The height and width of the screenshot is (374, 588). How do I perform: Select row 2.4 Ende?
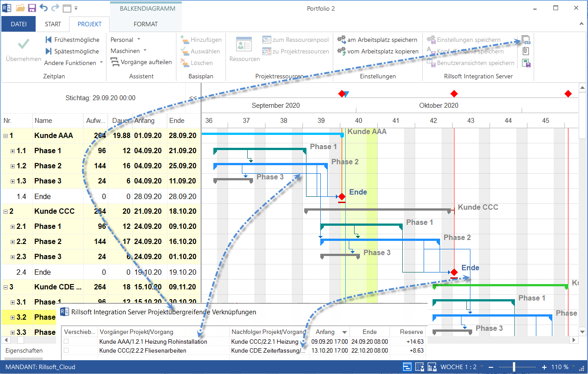100,272
